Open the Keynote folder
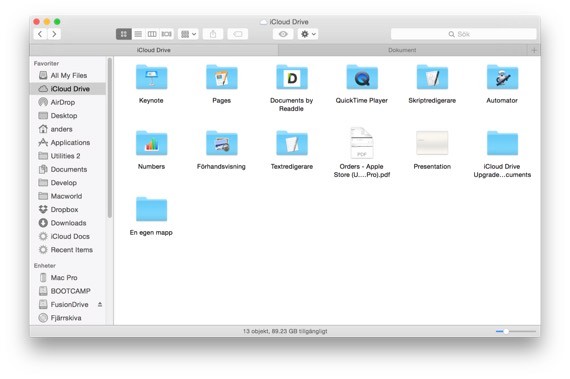The height and width of the screenshot is (379, 570). click(151, 77)
